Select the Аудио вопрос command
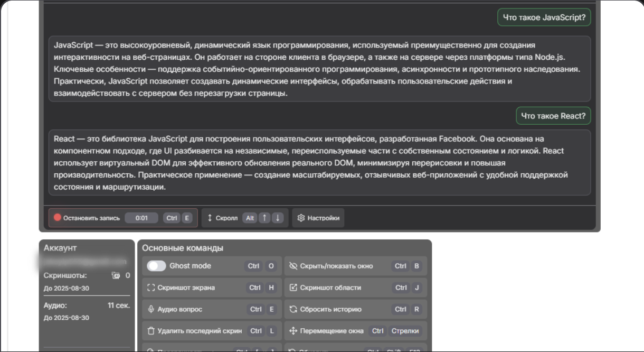 click(x=211, y=309)
